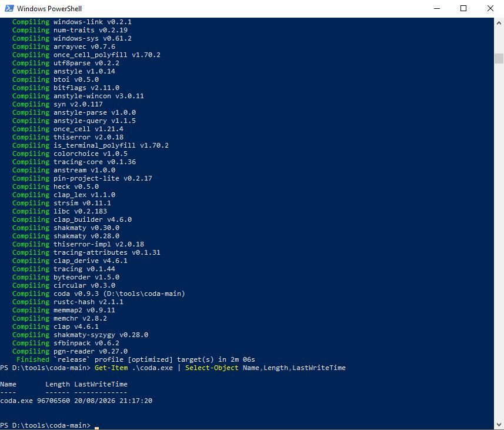Click the 'in 2m 06s' build time

[236, 359]
